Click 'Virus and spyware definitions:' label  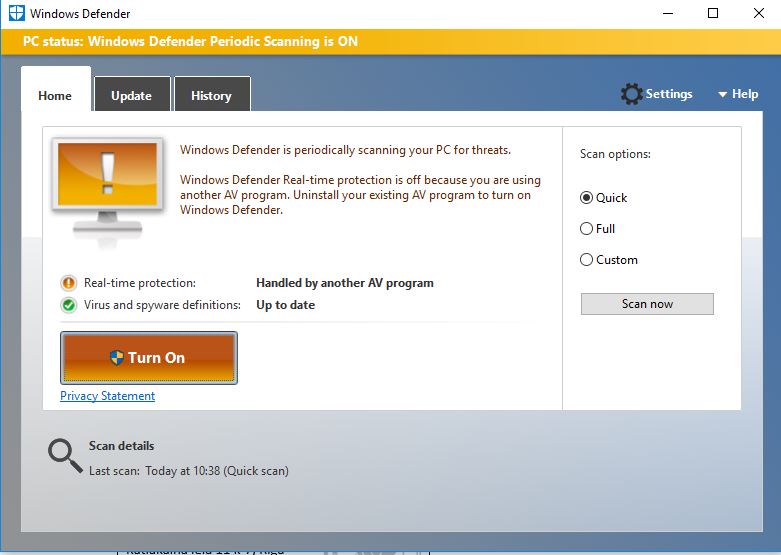pyautogui.click(x=162, y=305)
